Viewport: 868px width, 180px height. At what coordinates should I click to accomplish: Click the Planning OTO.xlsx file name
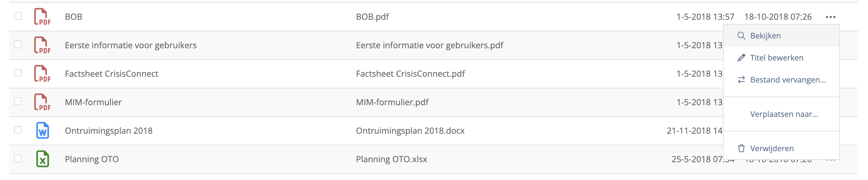[x=391, y=159]
